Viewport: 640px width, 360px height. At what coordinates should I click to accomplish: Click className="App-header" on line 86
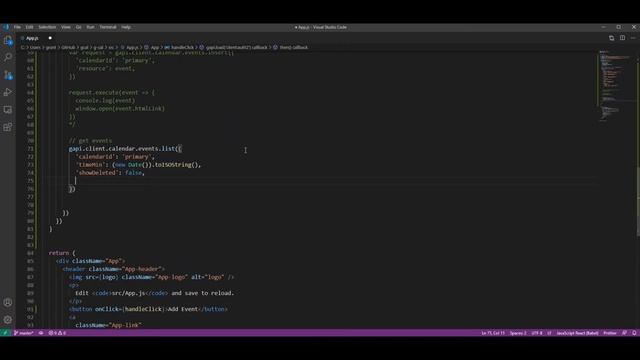click(x=125, y=269)
